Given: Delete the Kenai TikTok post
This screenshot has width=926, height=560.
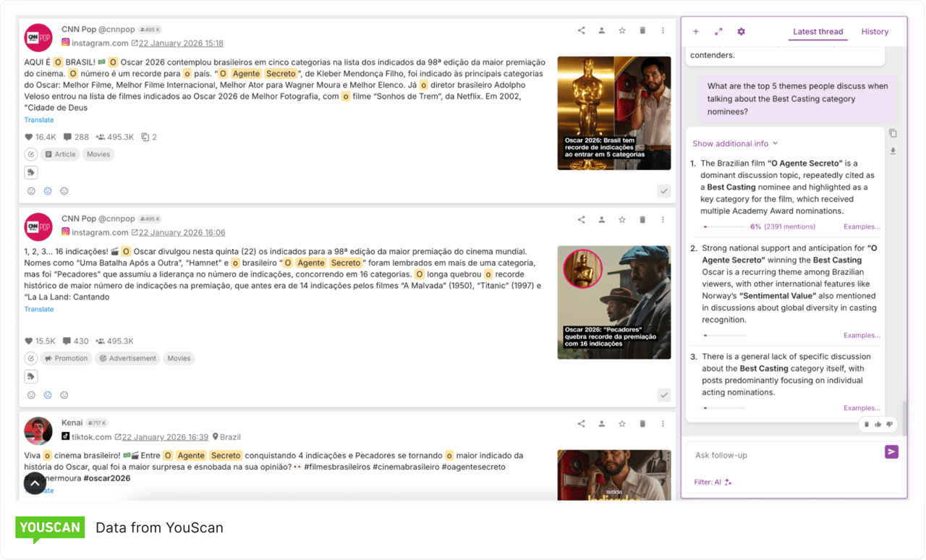Looking at the screenshot, I should tap(642, 423).
